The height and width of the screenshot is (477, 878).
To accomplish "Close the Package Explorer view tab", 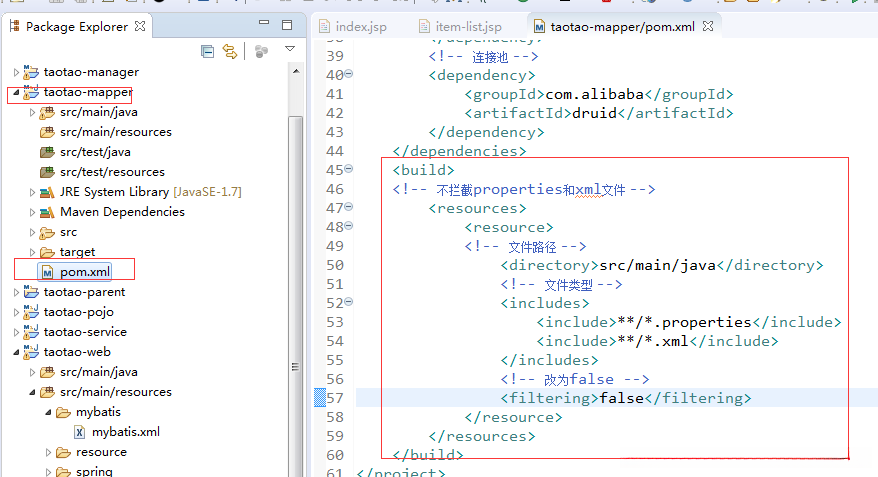I will point(140,26).
